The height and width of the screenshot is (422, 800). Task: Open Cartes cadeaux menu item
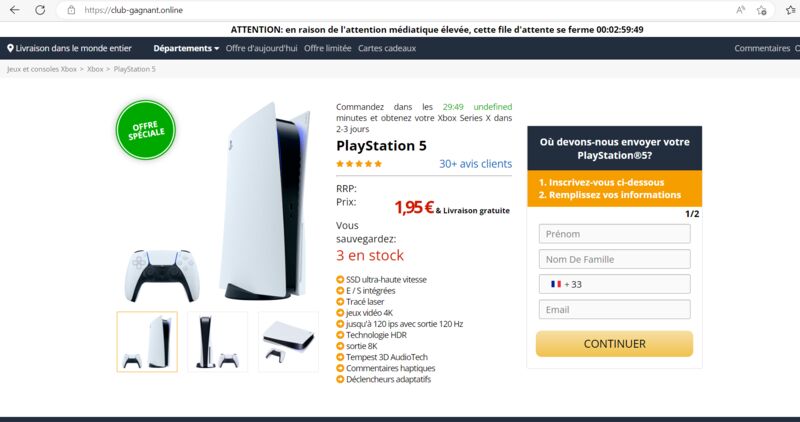tap(387, 48)
